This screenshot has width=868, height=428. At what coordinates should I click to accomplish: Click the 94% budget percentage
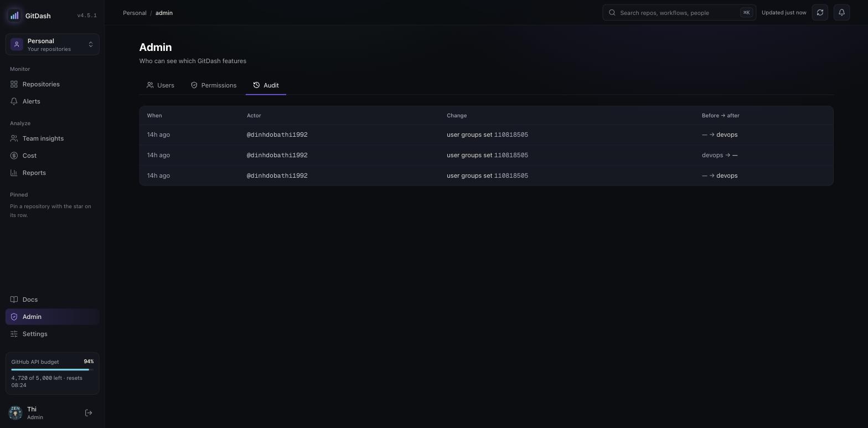coord(89,362)
